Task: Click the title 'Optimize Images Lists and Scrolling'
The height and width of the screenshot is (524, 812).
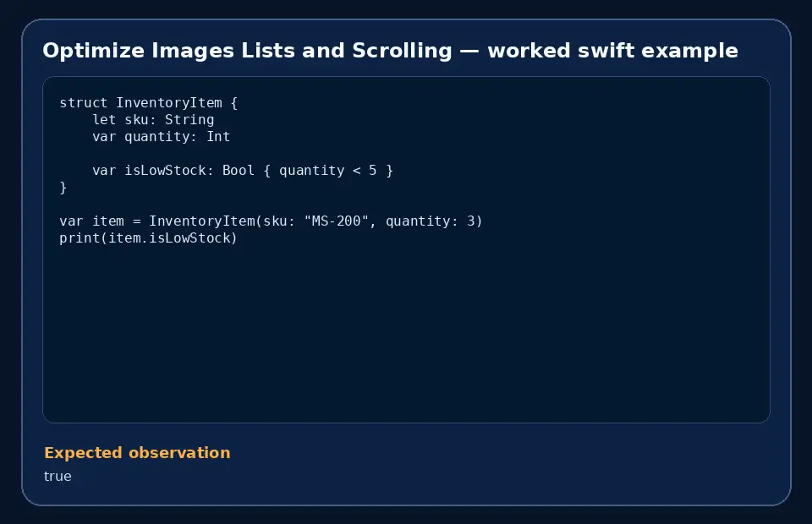Action: pyautogui.click(x=247, y=51)
